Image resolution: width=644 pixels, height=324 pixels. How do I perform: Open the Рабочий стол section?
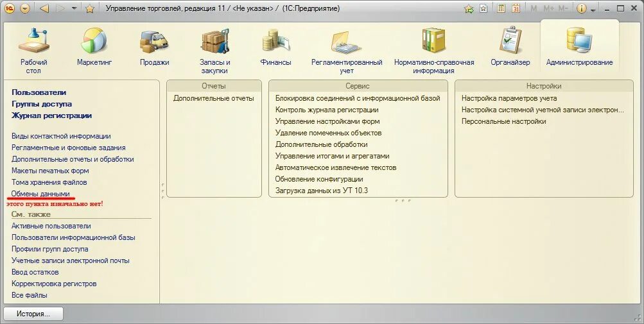(33, 51)
